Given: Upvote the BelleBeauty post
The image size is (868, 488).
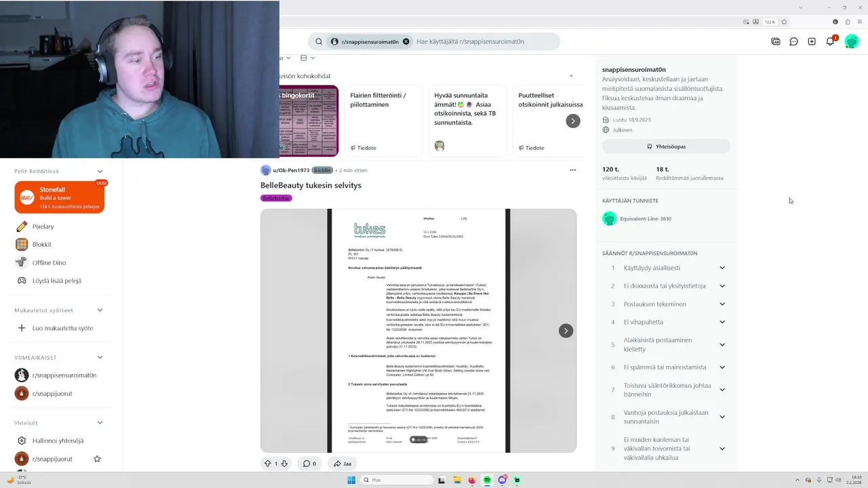Looking at the screenshot, I should click(267, 464).
